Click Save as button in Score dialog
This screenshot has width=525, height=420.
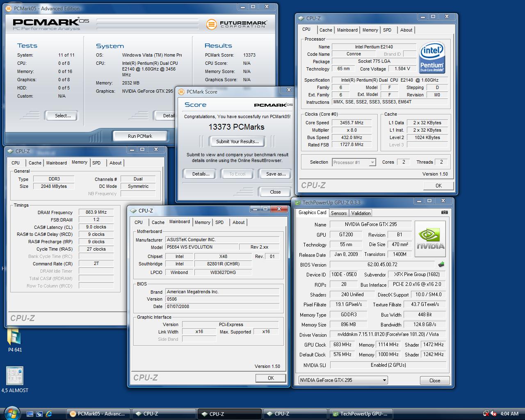[x=276, y=174]
